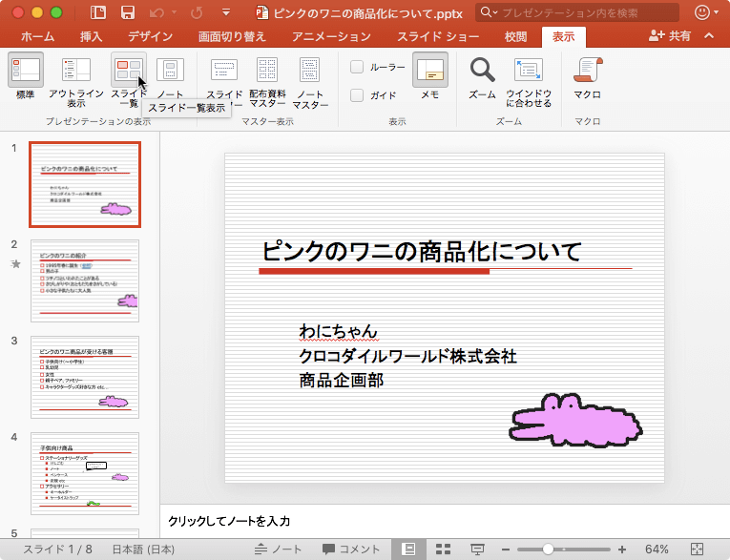Screen dimensions: 730x560
Task: Click the animation star icon beside slide 2
Action: [x=16, y=264]
